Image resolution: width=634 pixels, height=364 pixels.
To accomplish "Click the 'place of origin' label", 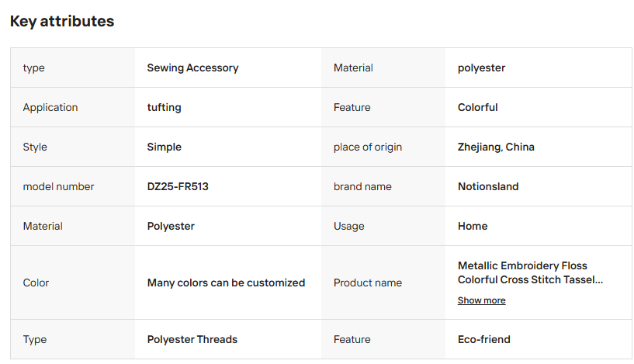I will [368, 147].
